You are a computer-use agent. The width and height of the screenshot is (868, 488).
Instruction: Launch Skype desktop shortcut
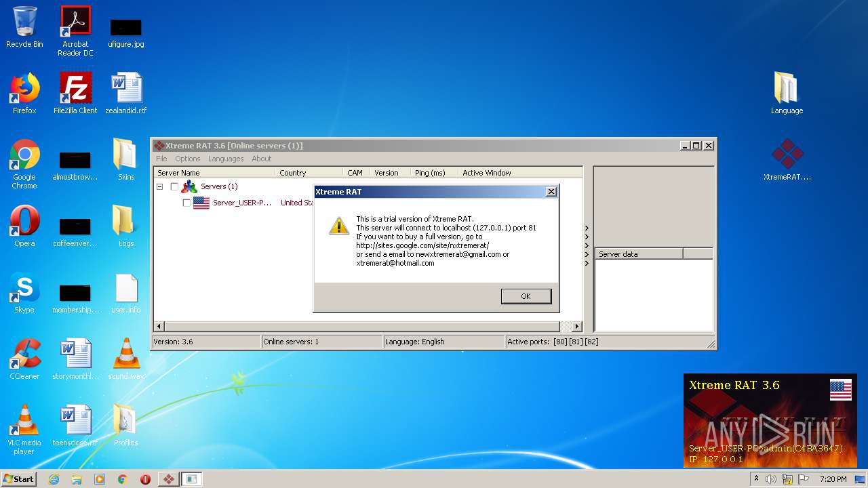[24, 293]
